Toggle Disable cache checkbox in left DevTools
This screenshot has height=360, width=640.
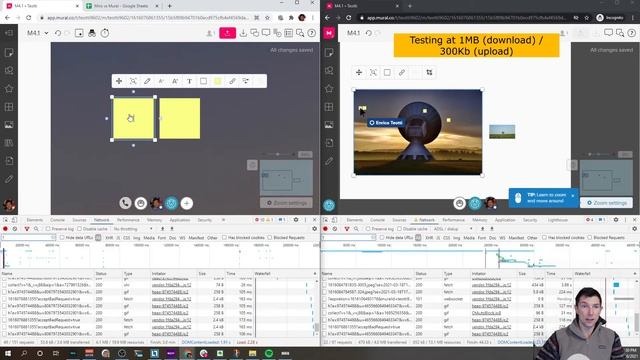[x=79, y=229]
